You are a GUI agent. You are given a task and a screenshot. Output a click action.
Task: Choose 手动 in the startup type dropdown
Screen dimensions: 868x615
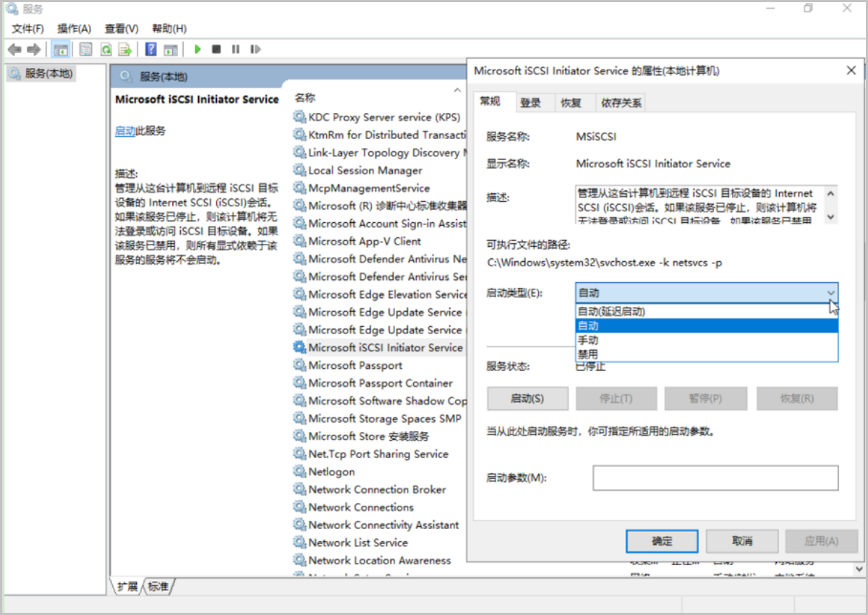click(x=588, y=340)
